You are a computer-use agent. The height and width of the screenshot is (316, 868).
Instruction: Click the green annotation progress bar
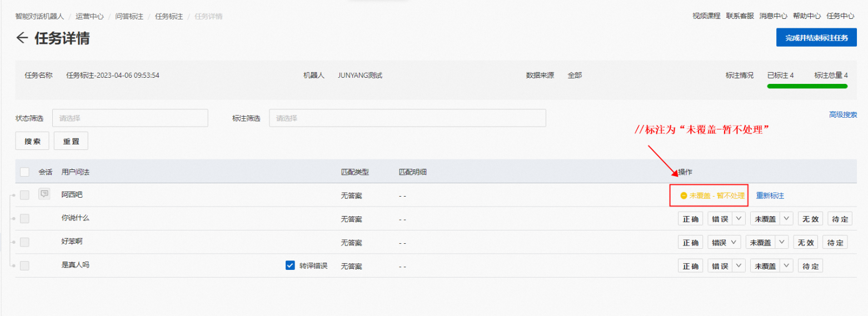[807, 86]
